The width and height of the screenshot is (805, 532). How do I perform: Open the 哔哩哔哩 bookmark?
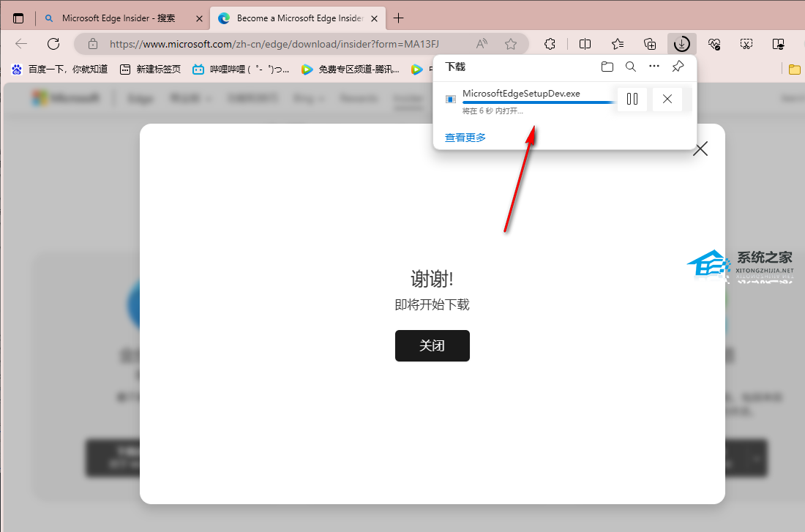point(241,70)
